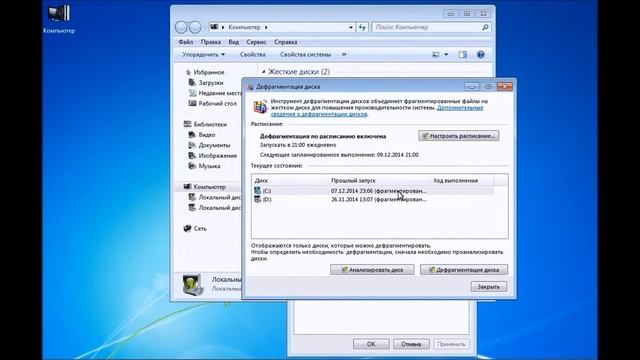Click Отмена in the properties dialog
The image size is (640, 360).
point(411,344)
